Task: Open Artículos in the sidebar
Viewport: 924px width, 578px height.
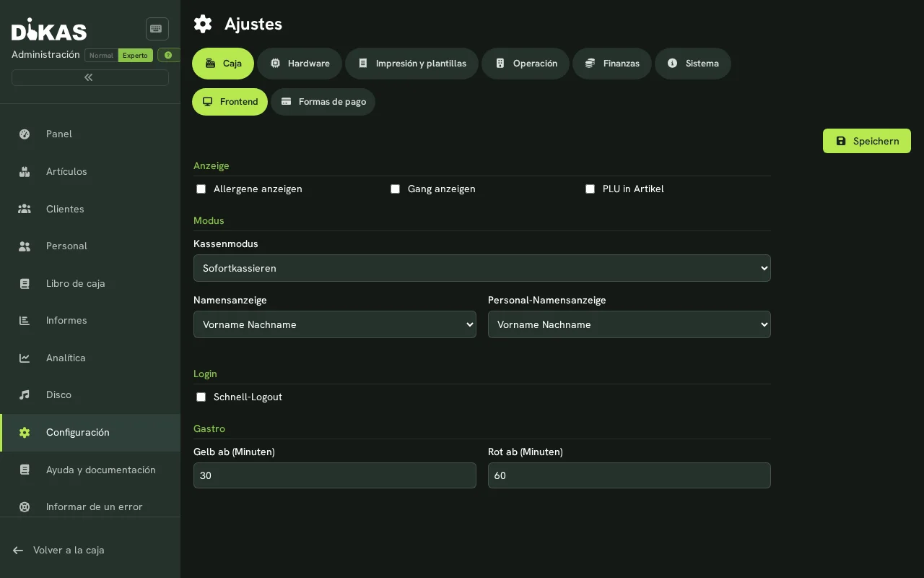Action: coord(90,171)
